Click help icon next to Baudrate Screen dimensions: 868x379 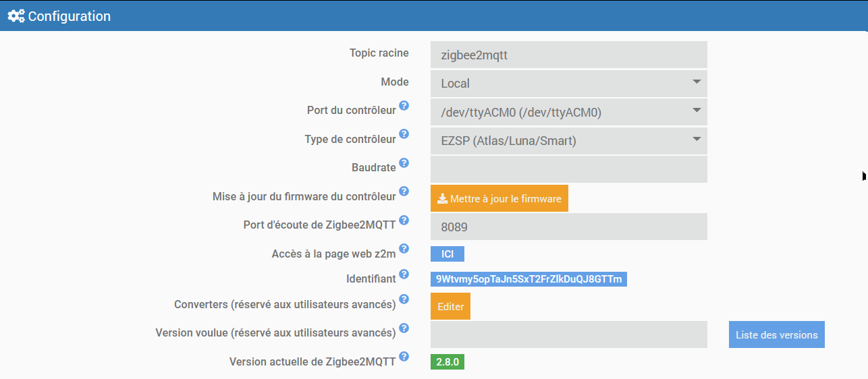[x=404, y=163]
